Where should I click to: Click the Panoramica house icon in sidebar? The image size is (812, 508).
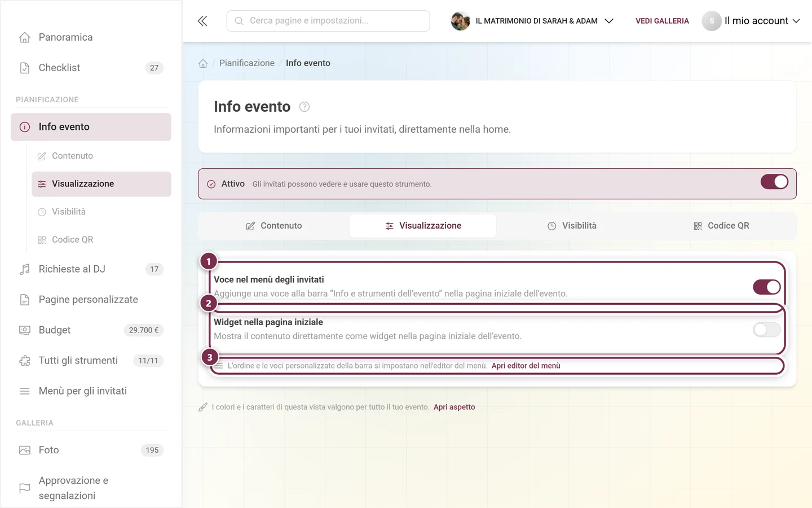(25, 37)
